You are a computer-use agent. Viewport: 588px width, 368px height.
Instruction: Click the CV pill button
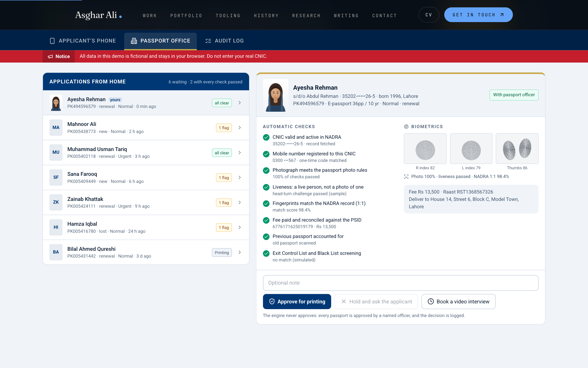coord(429,15)
